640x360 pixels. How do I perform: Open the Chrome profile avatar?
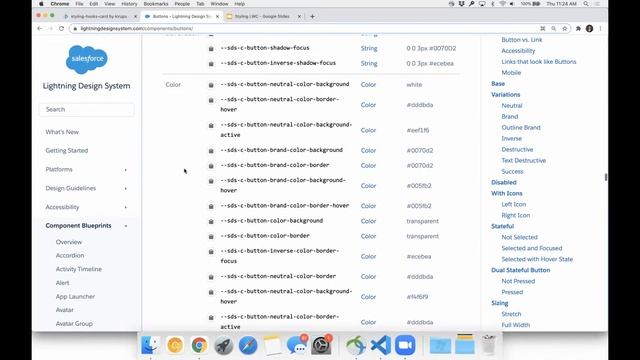(589, 29)
